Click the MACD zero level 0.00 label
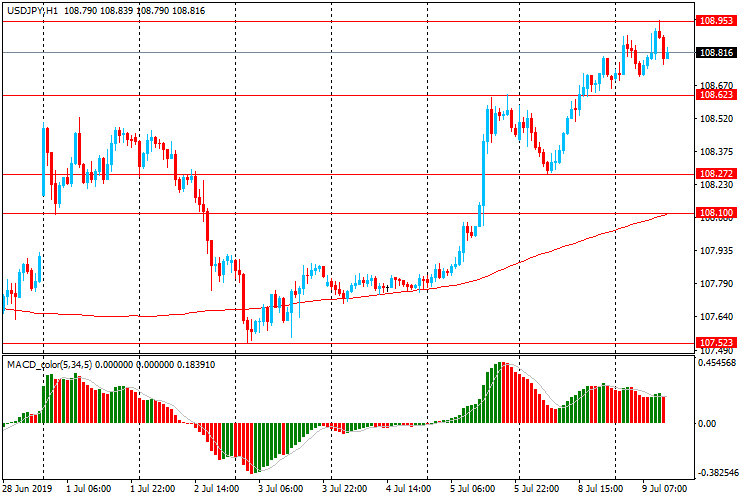Image resolution: width=740 pixels, height=500 pixels. click(706, 424)
